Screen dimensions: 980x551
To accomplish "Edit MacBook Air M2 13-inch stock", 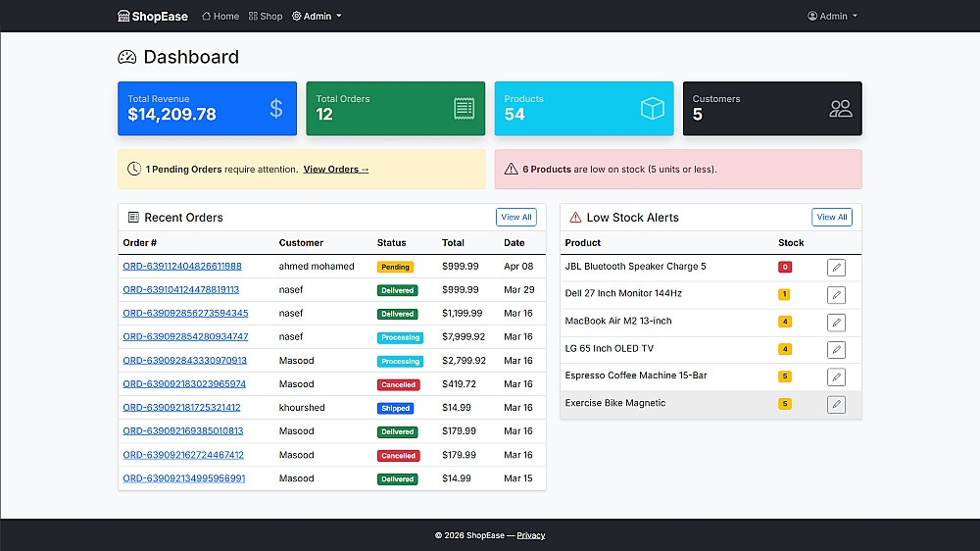I will point(836,323).
